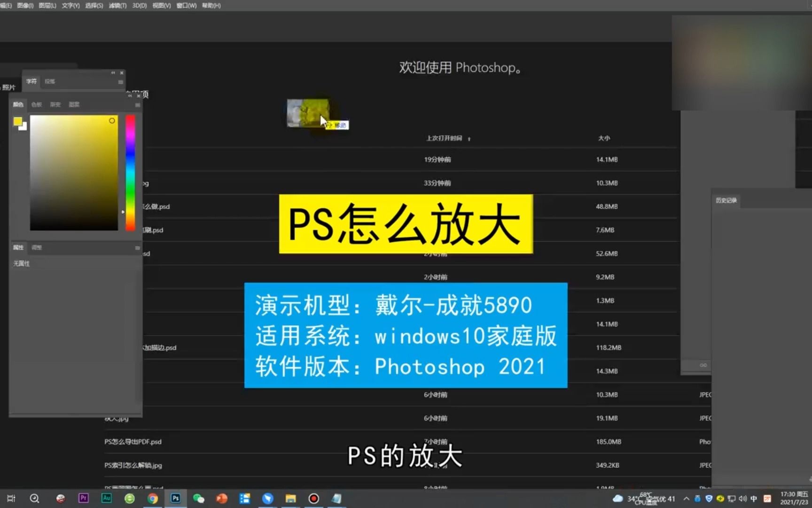Open the 滤镜(T) menu

(x=117, y=6)
